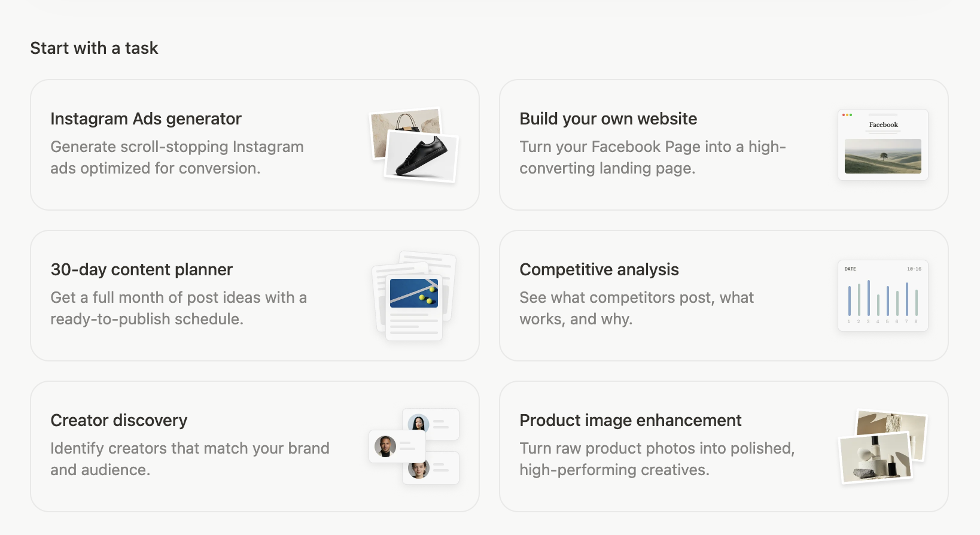The width and height of the screenshot is (980, 535).
Task: Open the Creator discovery task title
Action: coord(118,420)
